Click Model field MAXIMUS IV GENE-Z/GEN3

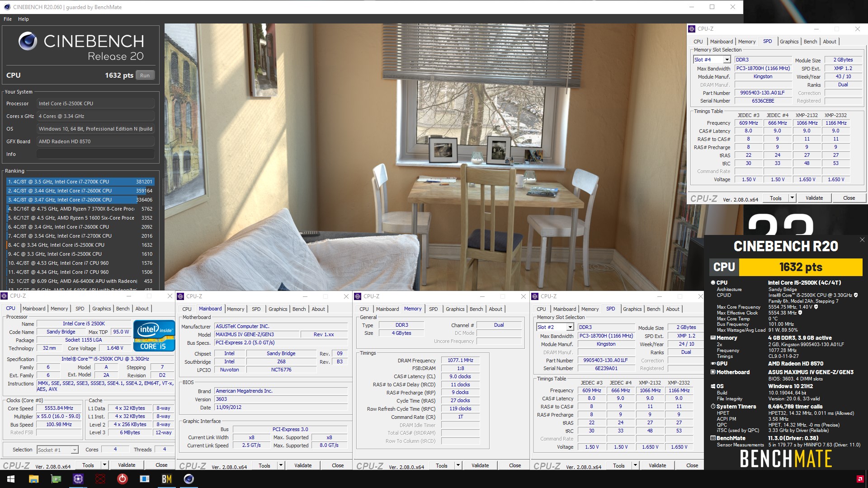(257, 334)
